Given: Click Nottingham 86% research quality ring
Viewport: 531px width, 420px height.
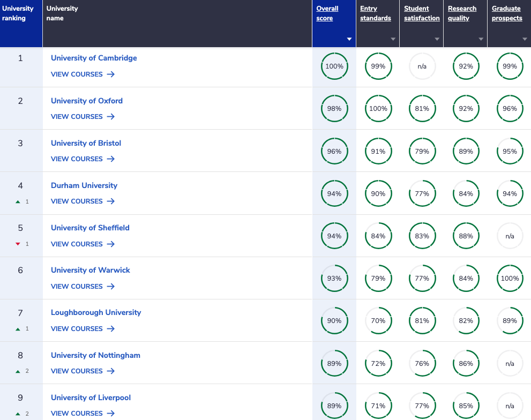Looking at the screenshot, I should (x=466, y=363).
